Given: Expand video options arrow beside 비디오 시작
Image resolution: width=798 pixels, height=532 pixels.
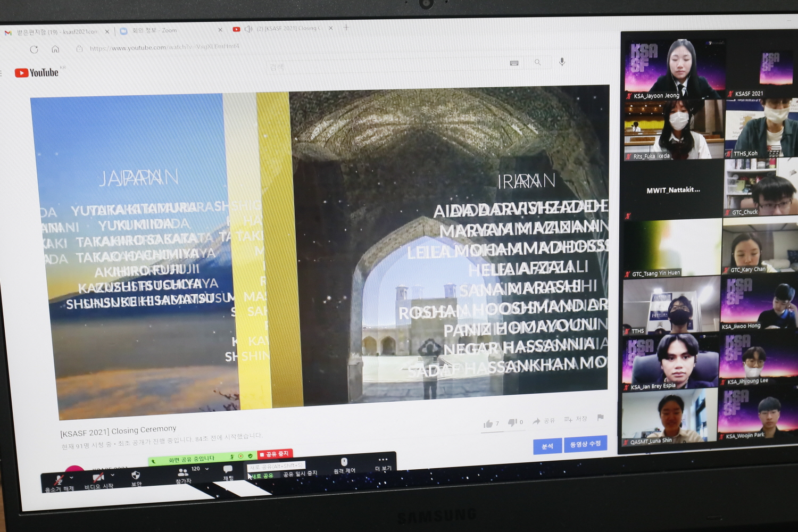Looking at the screenshot, I should tap(112, 475).
